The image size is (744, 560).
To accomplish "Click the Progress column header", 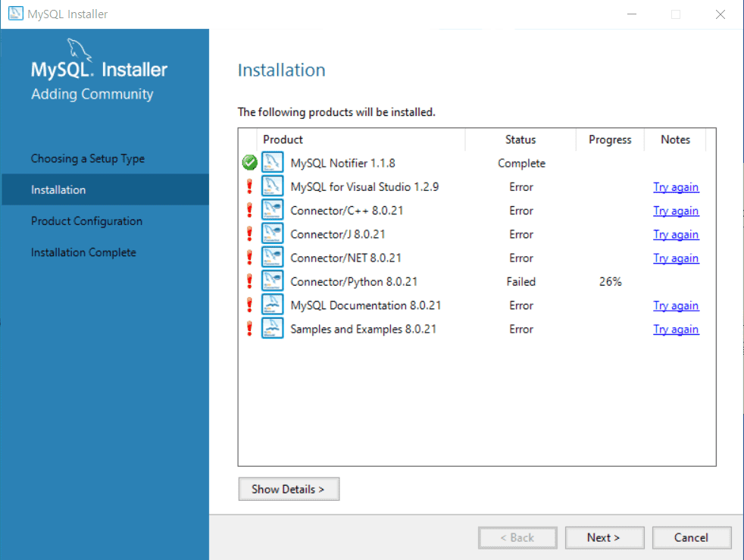I will (610, 139).
